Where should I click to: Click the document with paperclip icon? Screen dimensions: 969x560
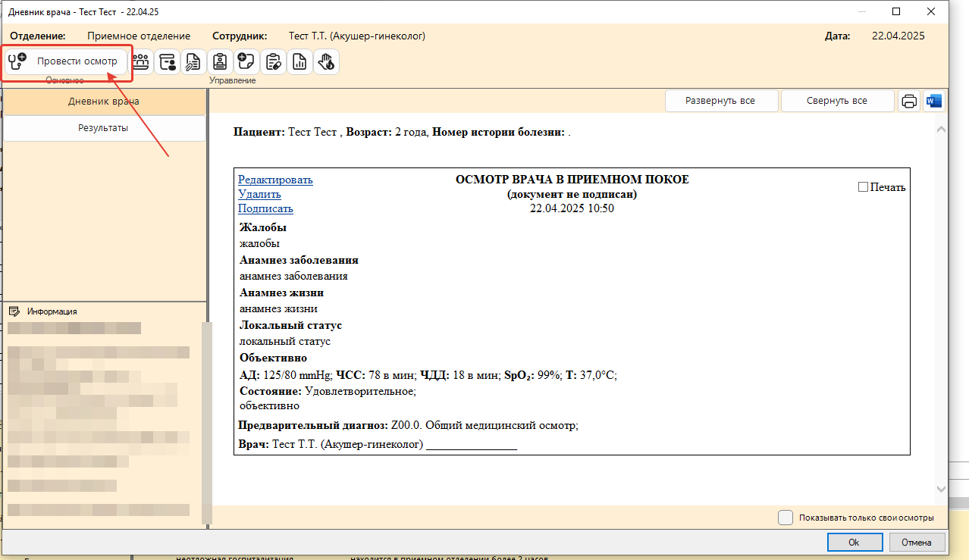tap(193, 62)
